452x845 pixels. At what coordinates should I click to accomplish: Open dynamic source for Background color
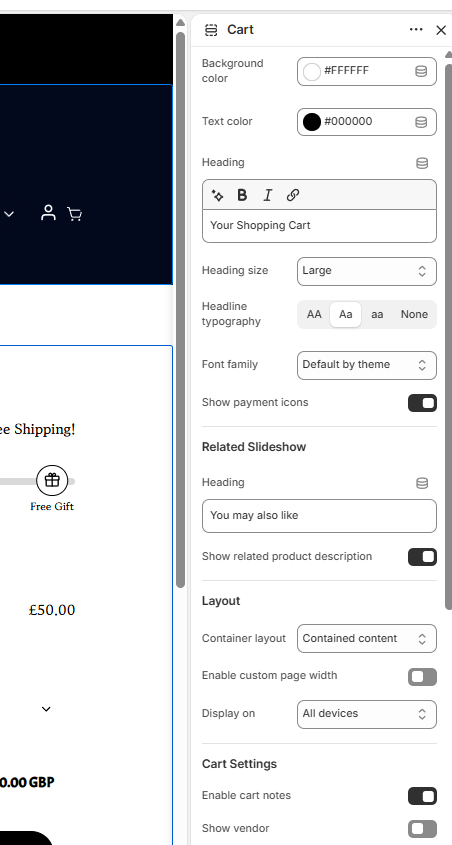(421, 71)
